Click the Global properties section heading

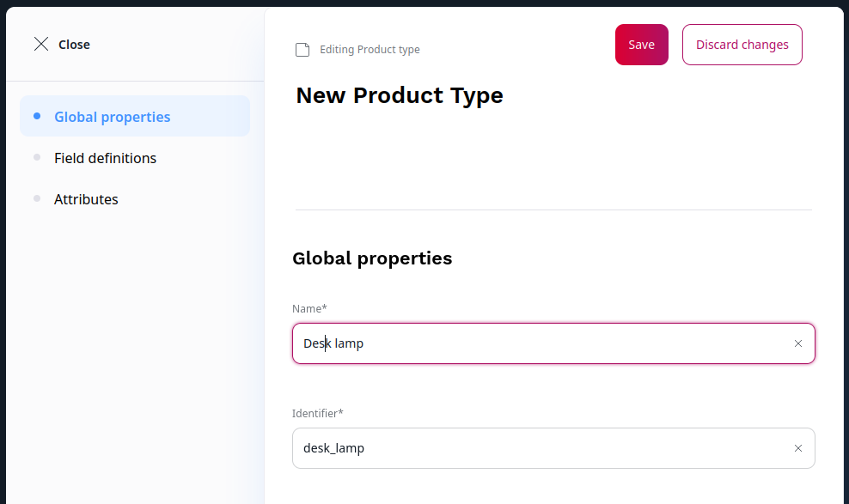tap(372, 258)
